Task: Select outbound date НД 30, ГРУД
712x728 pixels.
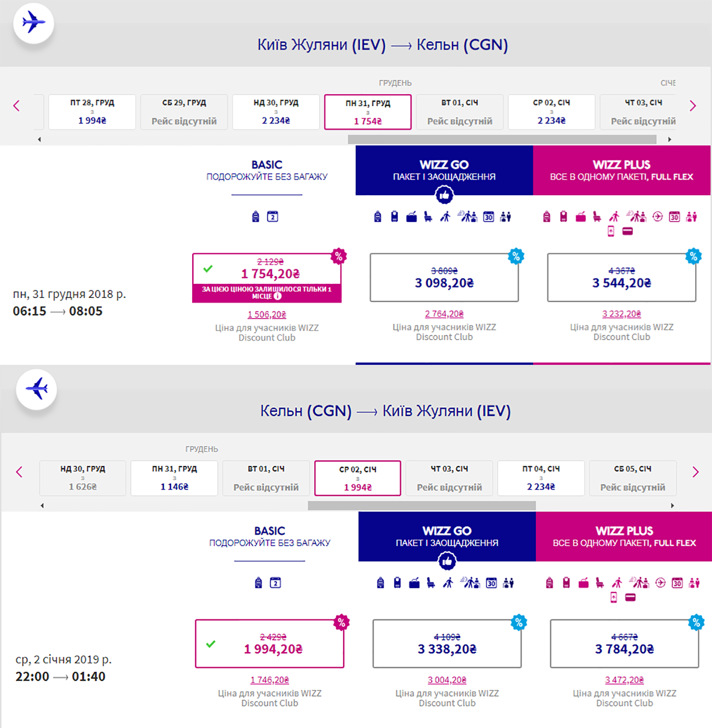Action: (276, 112)
